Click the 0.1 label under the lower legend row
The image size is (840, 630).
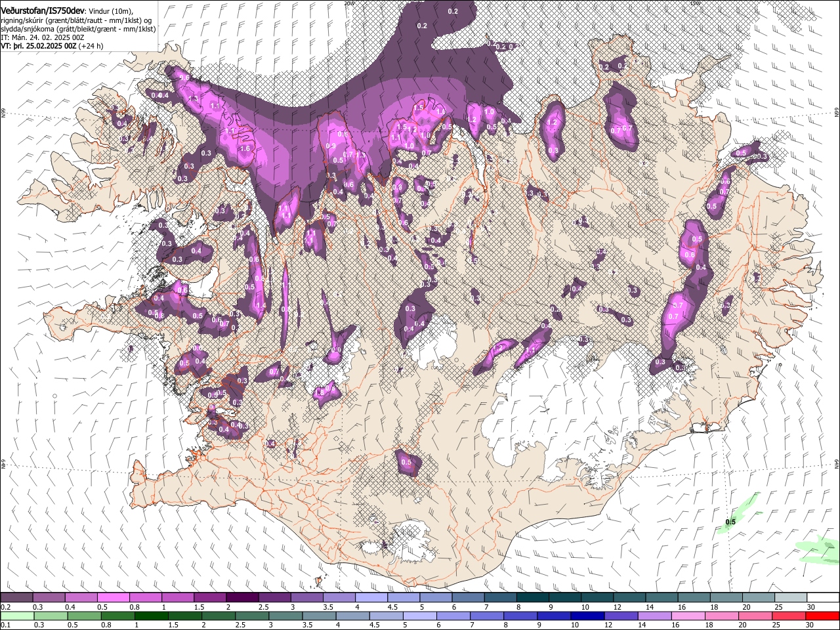pos(5,625)
